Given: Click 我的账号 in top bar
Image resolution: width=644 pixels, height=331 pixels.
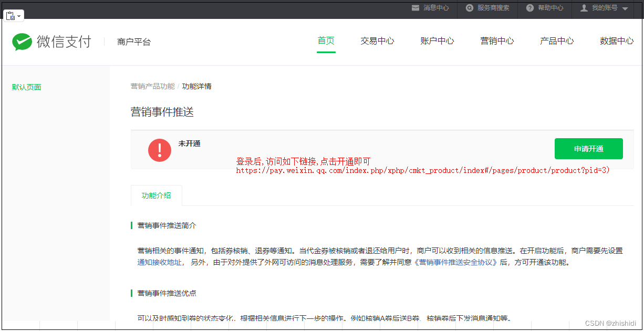Looking at the screenshot, I should [605, 8].
